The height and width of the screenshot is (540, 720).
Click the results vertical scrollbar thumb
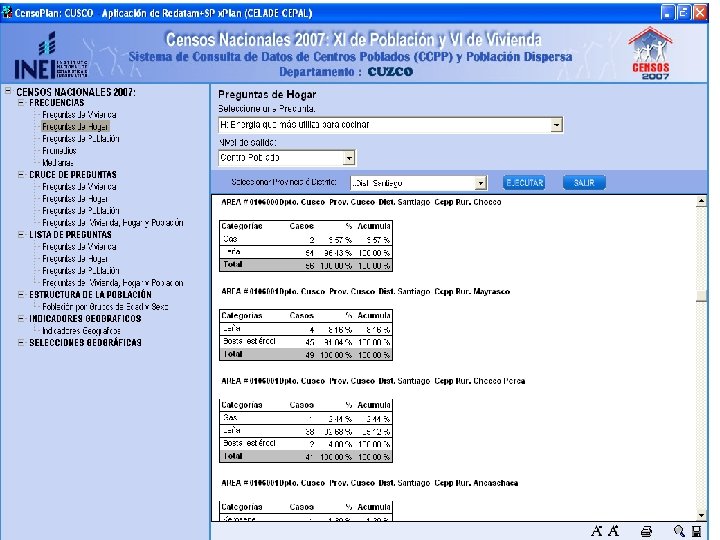click(x=701, y=296)
